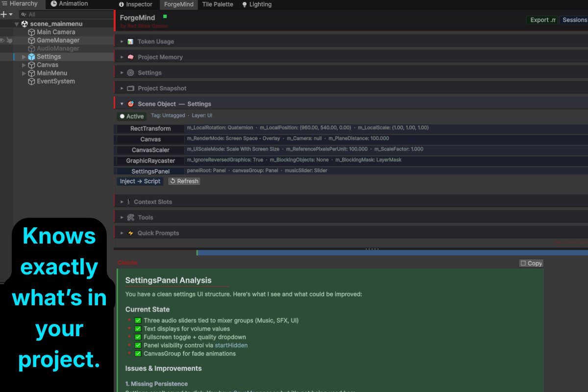Screen dimensions: 588x392
Task: Toggle the Fullscreen toggle + quality checkmark
Action: (138, 337)
